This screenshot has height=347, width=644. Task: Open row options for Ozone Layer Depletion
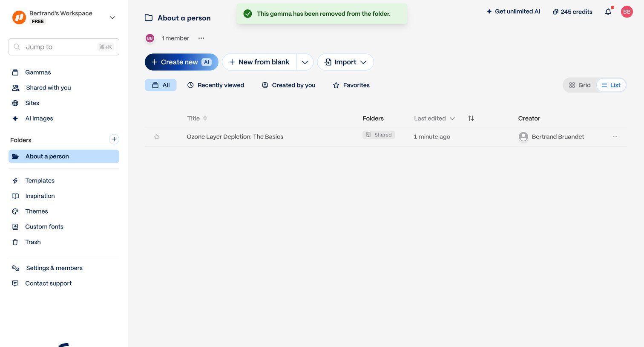click(615, 137)
